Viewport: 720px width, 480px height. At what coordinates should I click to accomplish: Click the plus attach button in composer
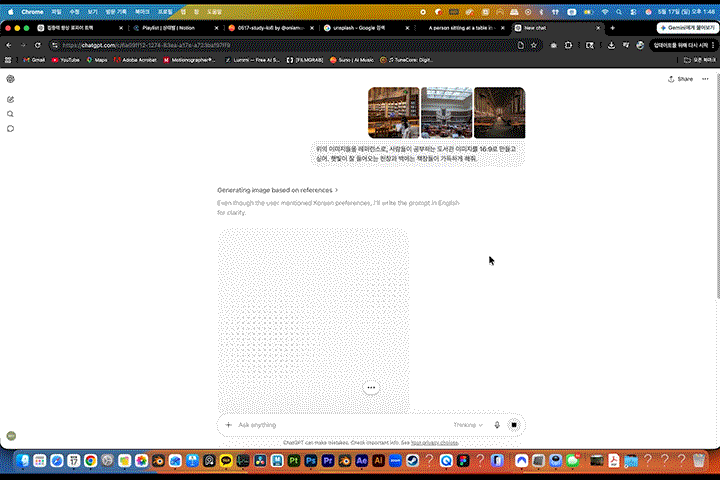228,425
